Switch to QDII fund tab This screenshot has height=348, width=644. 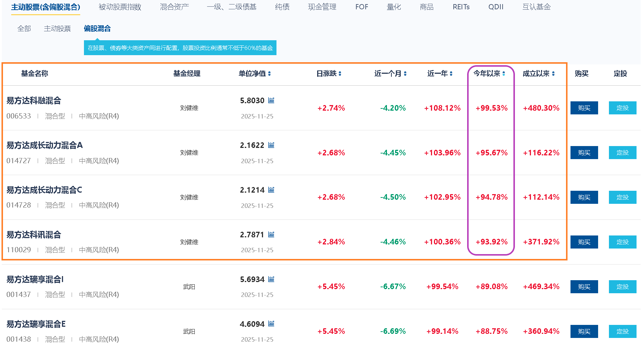pos(495,7)
